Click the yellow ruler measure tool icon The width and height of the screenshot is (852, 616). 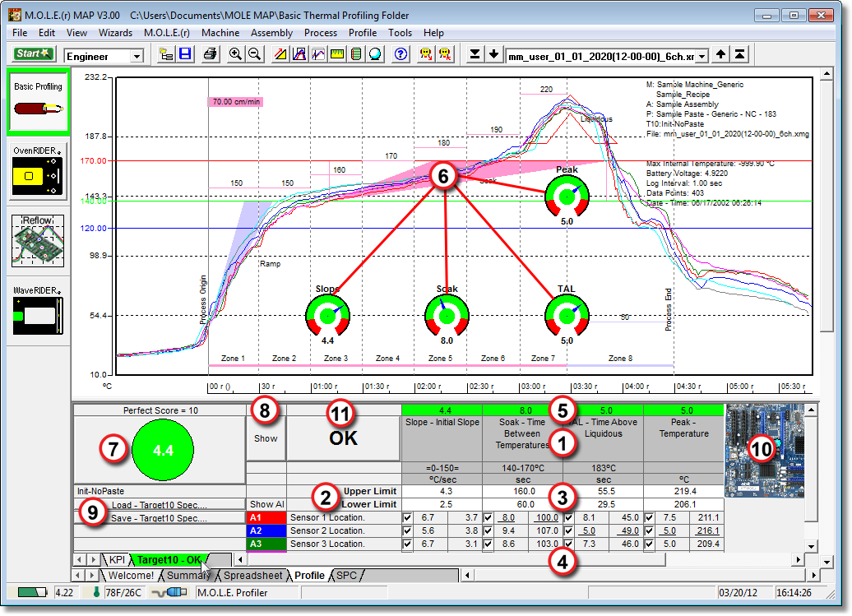[337, 54]
